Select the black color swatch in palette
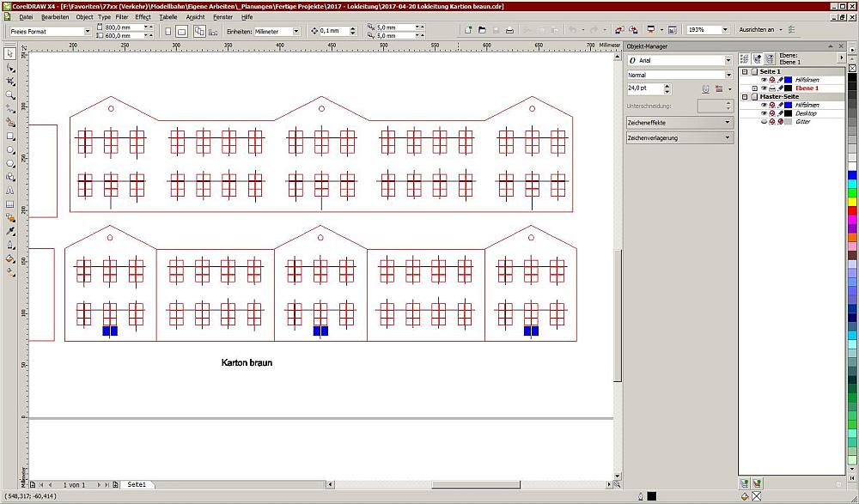 (x=852, y=78)
